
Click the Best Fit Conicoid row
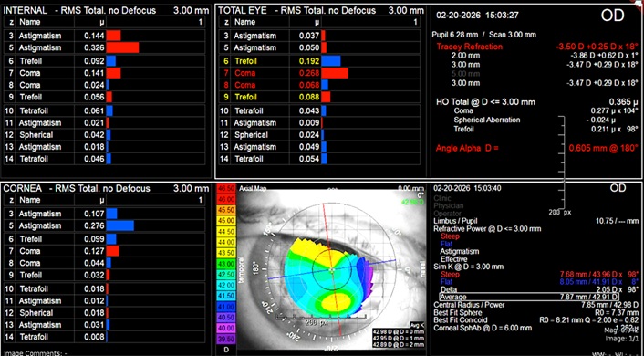click(536, 319)
